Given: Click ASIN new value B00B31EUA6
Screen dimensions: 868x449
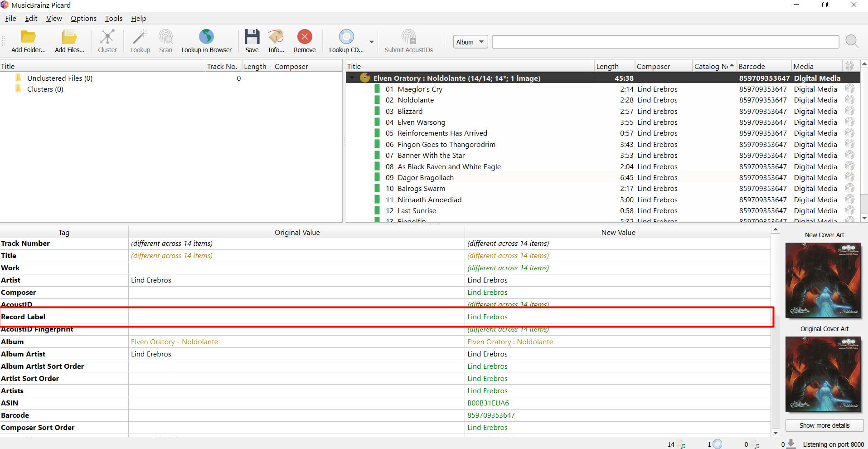Looking at the screenshot, I should pyautogui.click(x=488, y=403).
